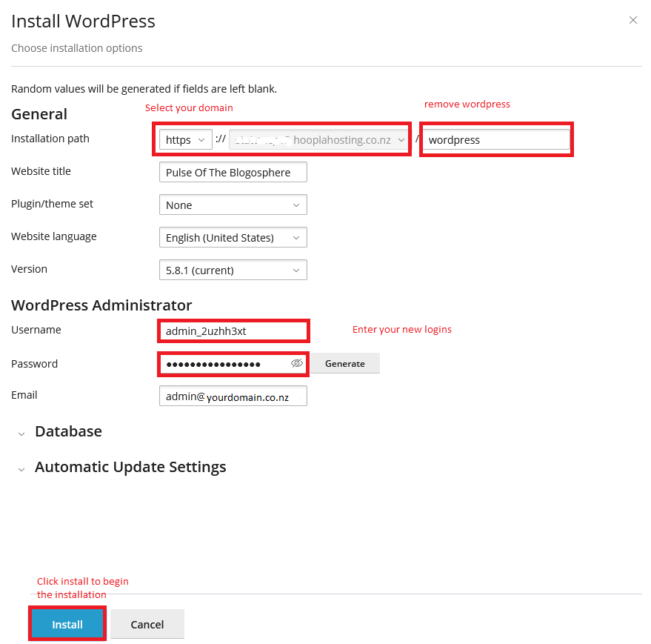Generate a random password
The image size is (651, 644).
point(344,364)
